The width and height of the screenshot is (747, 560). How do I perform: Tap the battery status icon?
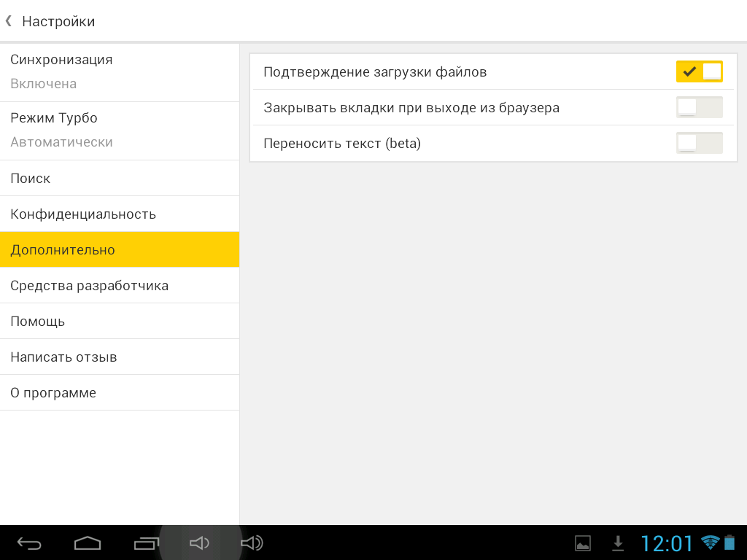[729, 542]
